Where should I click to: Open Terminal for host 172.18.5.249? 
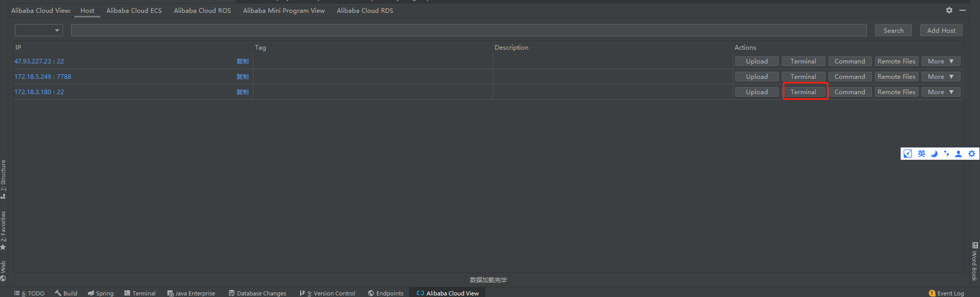tap(803, 77)
